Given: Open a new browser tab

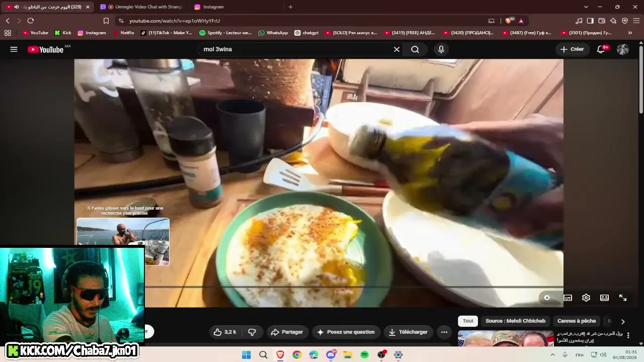Looking at the screenshot, I should point(290,7).
